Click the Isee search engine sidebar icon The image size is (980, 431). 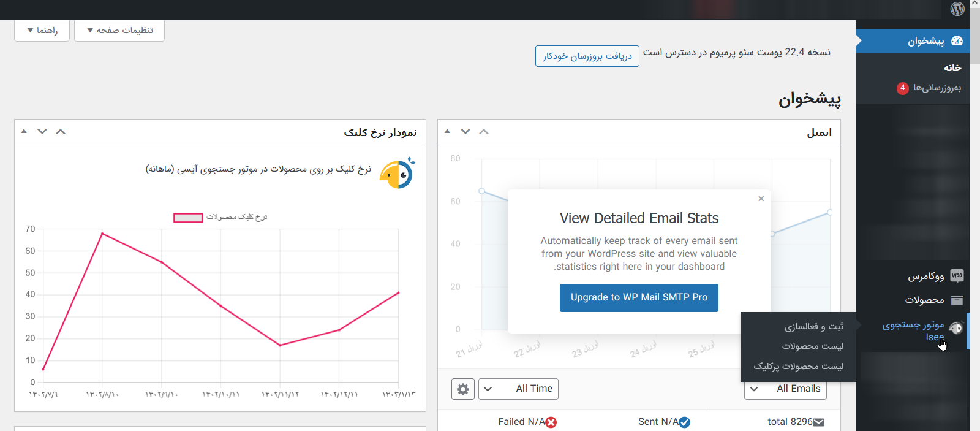(x=956, y=329)
